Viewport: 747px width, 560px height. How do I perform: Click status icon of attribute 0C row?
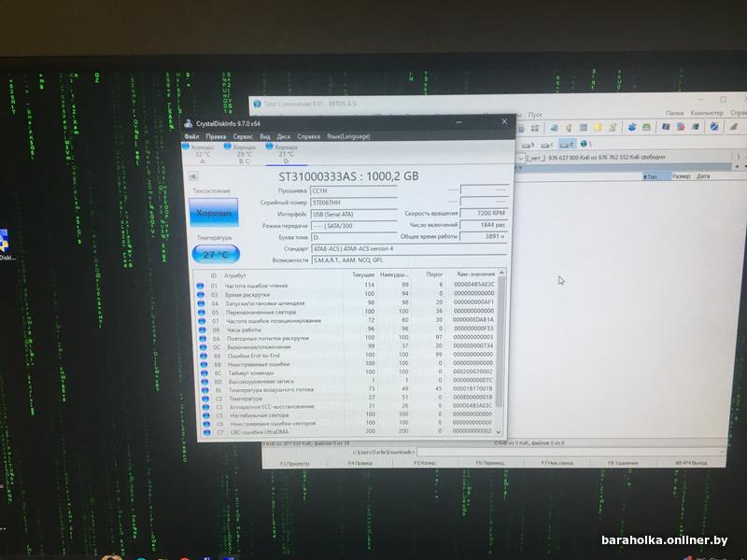coord(204,347)
